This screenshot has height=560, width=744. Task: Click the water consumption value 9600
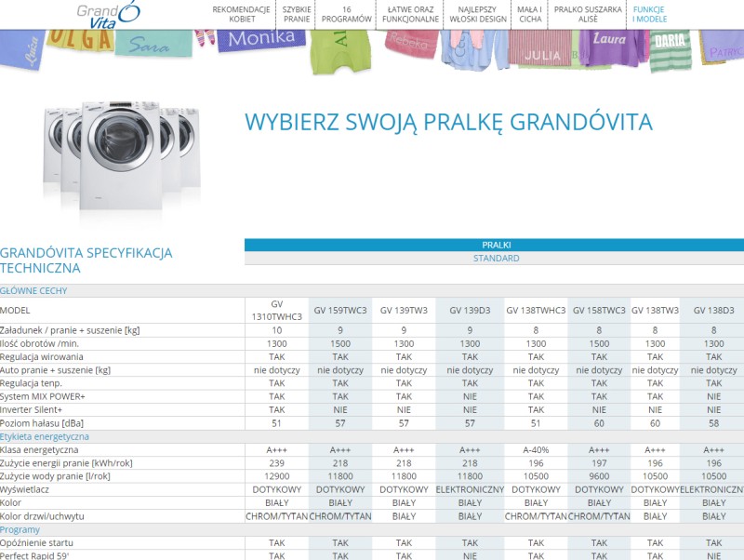pos(599,476)
